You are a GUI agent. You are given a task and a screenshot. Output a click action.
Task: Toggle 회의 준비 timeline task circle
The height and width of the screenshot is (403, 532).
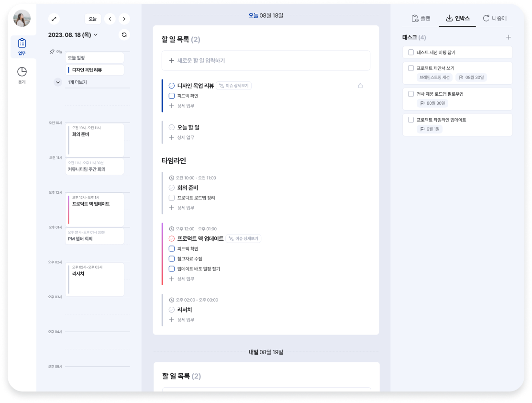tap(172, 188)
